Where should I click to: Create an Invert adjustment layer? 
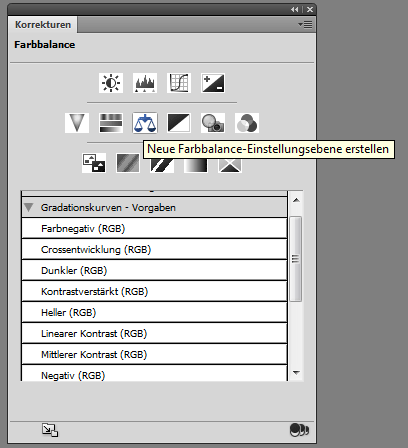tap(94, 163)
